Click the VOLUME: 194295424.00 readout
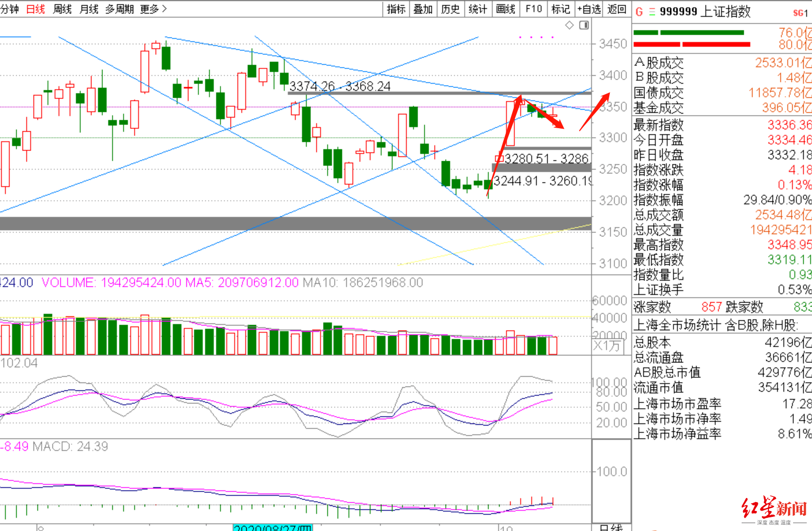Viewport: 812px width, 531px height. pyautogui.click(x=111, y=283)
